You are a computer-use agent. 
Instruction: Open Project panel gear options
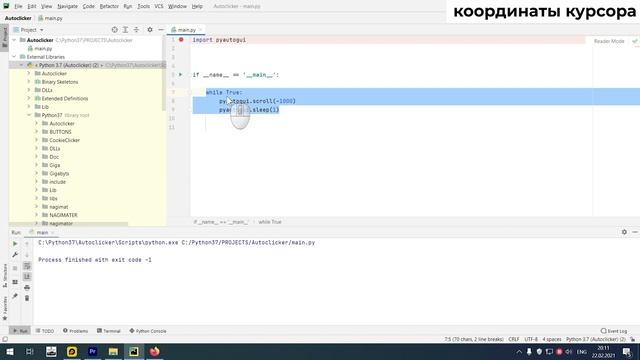150,30
